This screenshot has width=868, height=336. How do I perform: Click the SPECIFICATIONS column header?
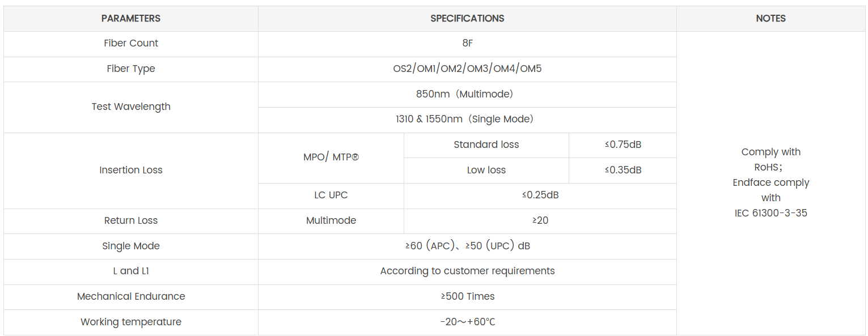click(467, 19)
